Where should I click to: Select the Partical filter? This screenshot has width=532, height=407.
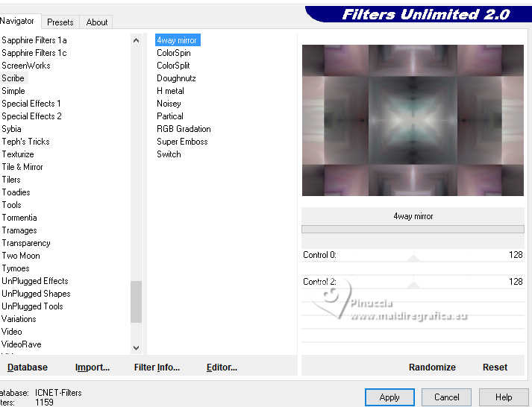point(170,116)
